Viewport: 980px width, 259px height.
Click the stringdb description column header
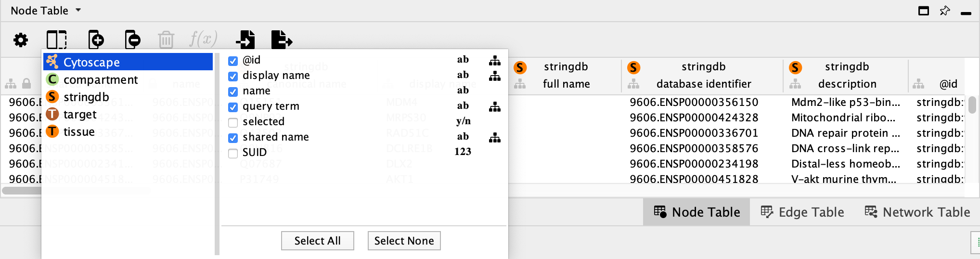click(x=846, y=75)
